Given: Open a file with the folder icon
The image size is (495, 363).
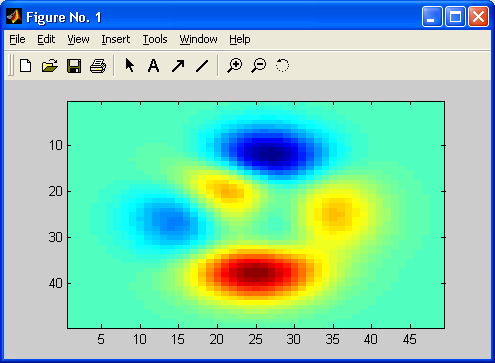Looking at the screenshot, I should (x=50, y=65).
